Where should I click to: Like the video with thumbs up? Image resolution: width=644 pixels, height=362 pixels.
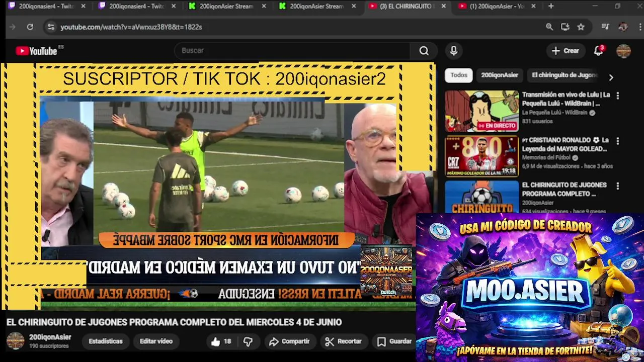click(221, 341)
